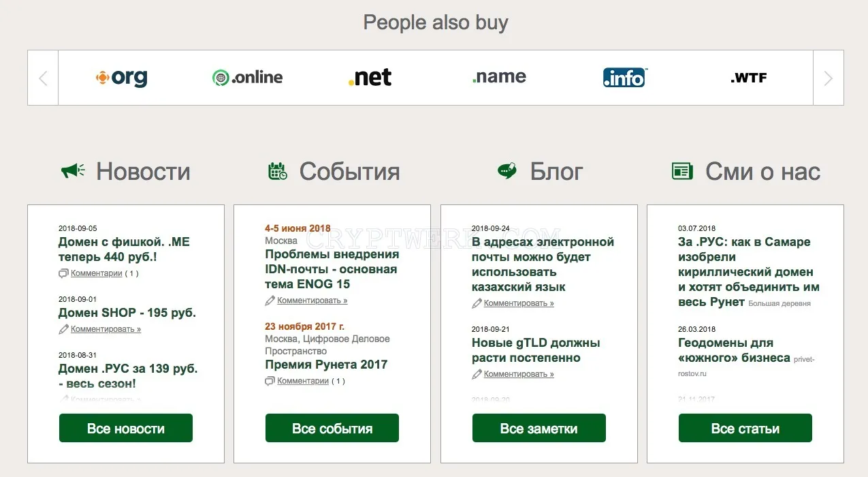Click the calendar icon beside События
Image resolution: width=868 pixels, height=477 pixels.
click(x=278, y=171)
